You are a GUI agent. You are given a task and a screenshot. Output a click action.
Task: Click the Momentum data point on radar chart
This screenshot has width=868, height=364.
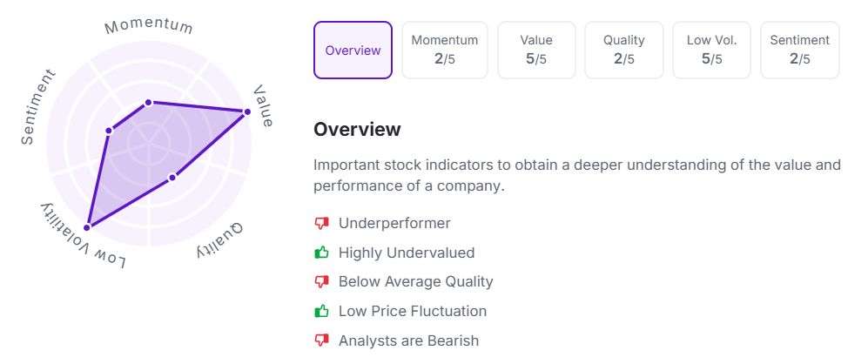148,103
